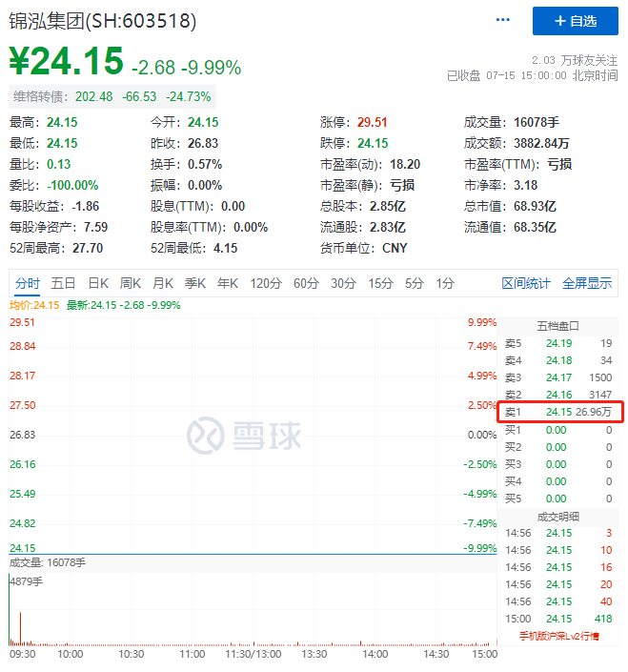The image size is (628, 672).
Task: Open the three-dot more options menu
Action: coord(502,20)
